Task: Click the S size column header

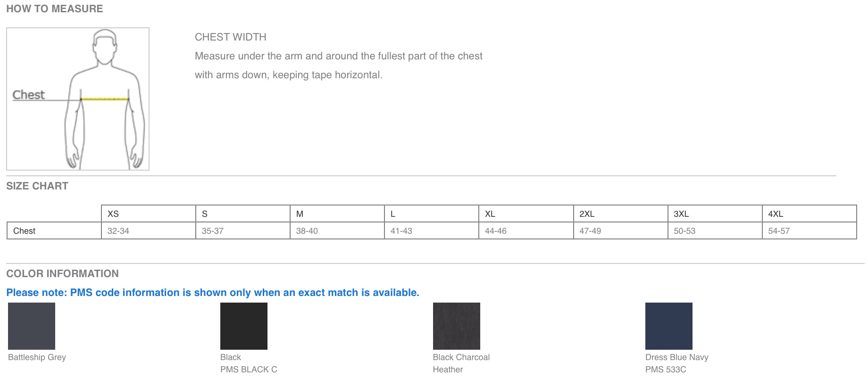Action: (205, 214)
